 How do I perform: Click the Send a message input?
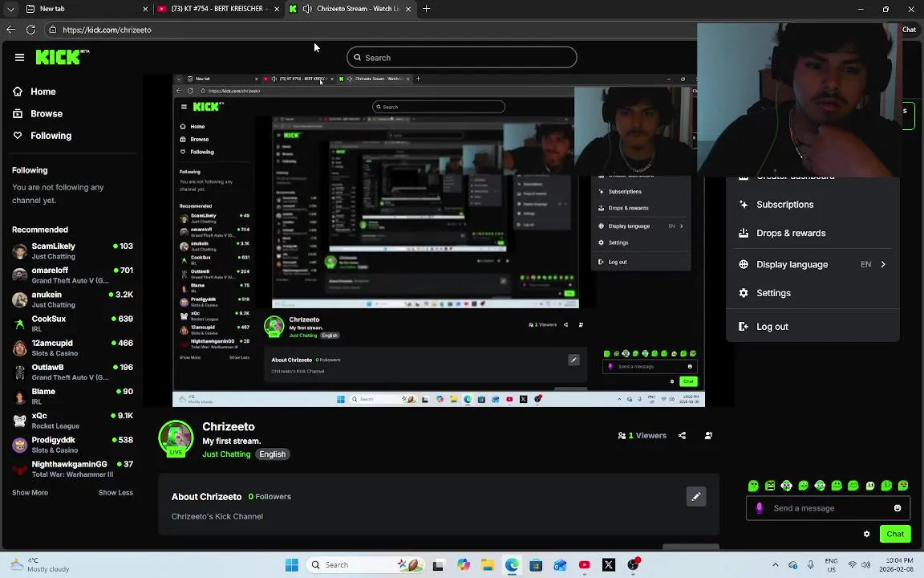828,508
